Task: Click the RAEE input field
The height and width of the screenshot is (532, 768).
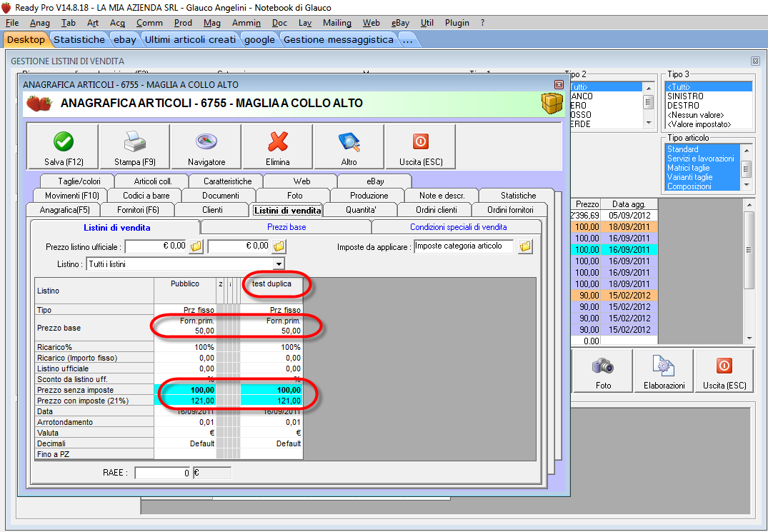Action: coord(163,473)
